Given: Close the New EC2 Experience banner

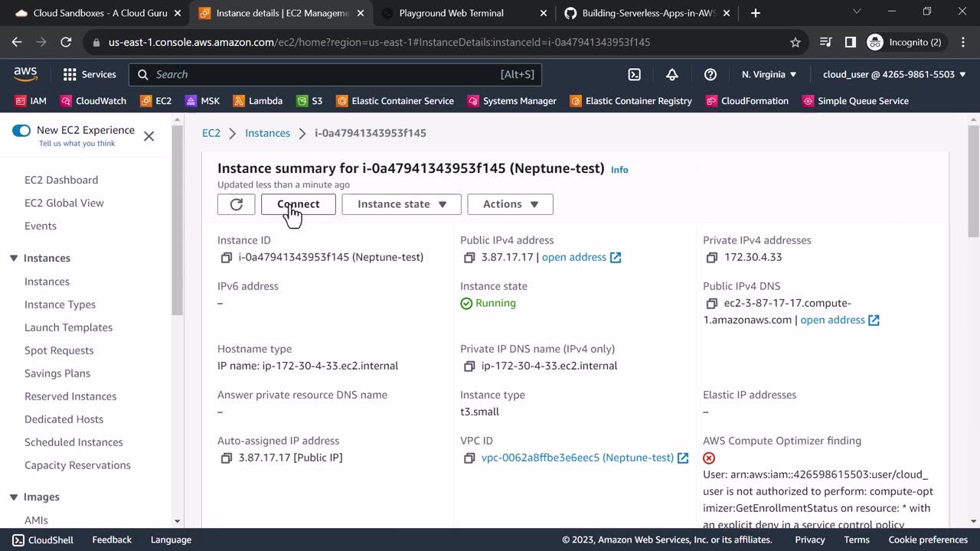Looking at the screenshot, I should (x=149, y=136).
